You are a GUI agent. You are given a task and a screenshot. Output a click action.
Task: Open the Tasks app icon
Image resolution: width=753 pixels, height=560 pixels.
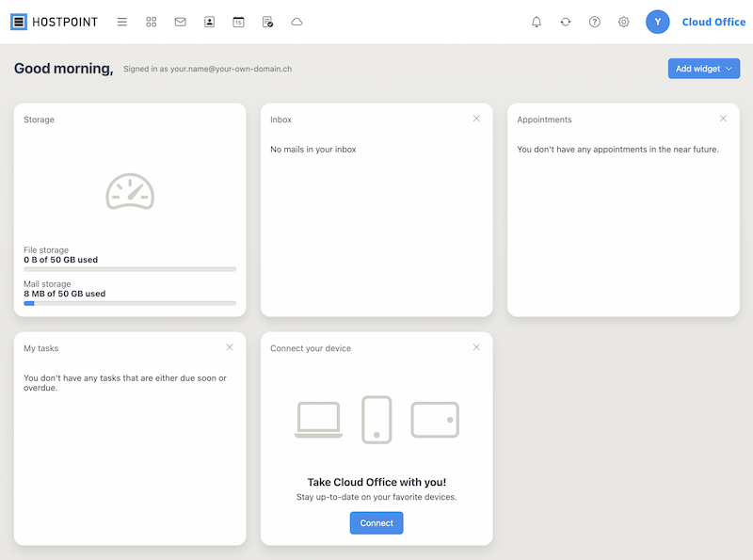click(267, 22)
